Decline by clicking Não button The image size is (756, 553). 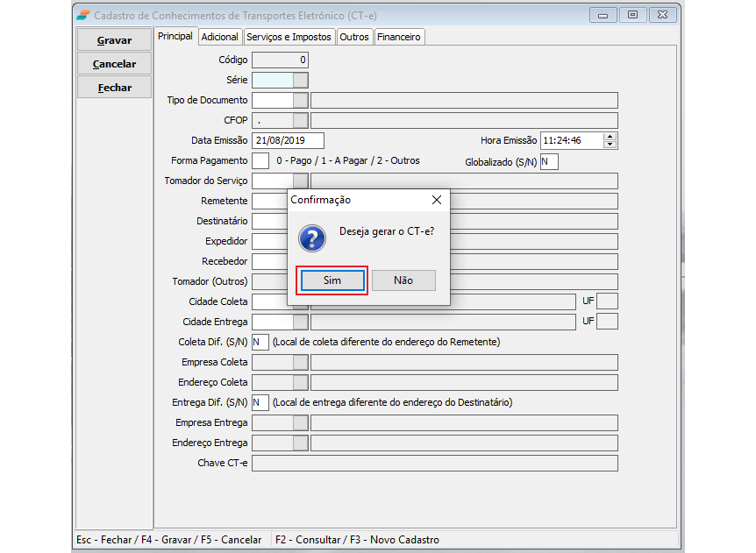pos(403,280)
